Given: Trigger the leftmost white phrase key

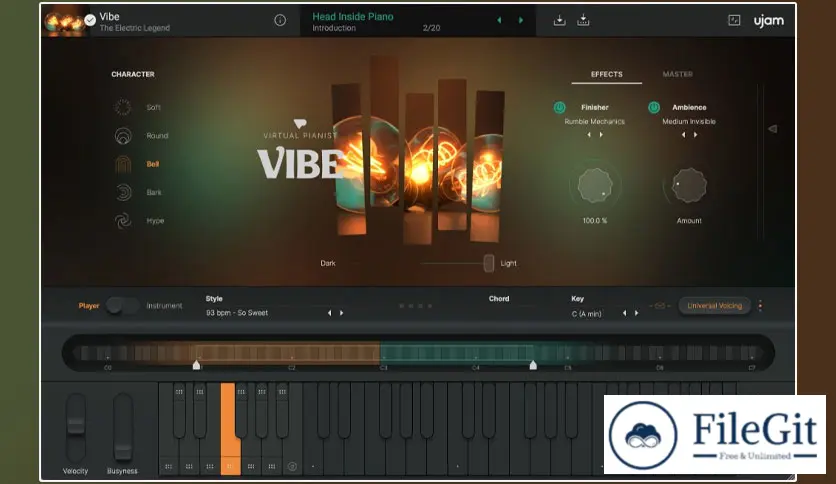Looking at the screenshot, I should tap(168, 466).
